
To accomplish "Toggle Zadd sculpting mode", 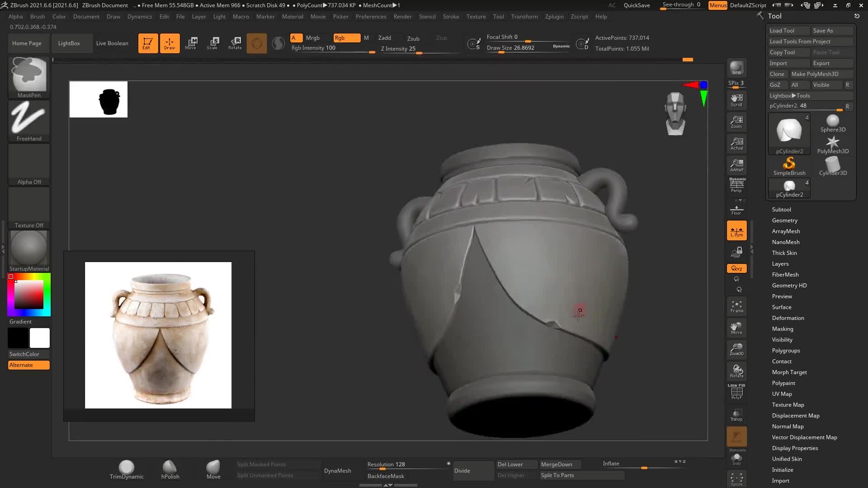I will (x=384, y=38).
